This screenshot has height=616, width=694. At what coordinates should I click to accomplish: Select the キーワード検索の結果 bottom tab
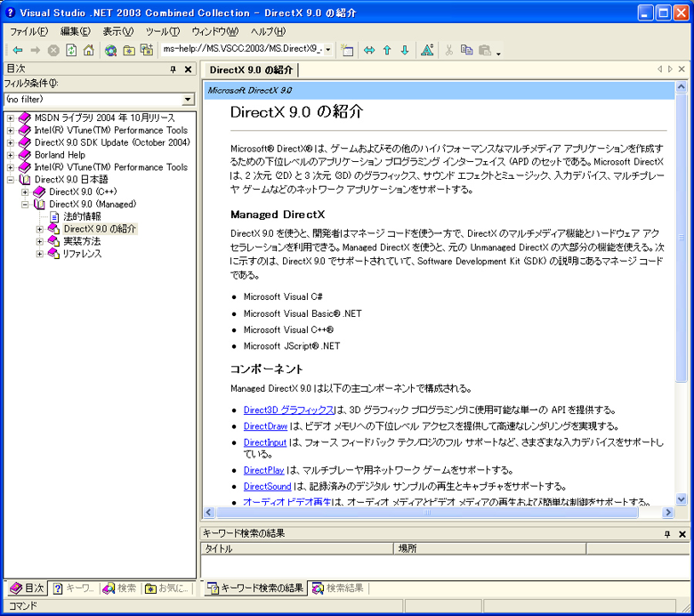pos(255,588)
